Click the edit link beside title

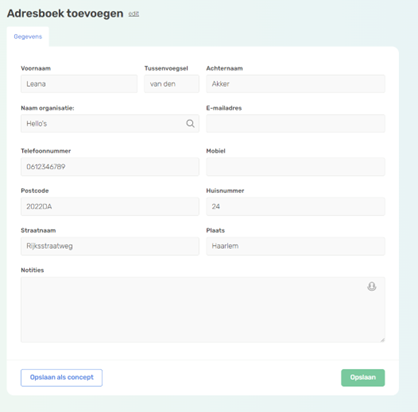click(134, 14)
